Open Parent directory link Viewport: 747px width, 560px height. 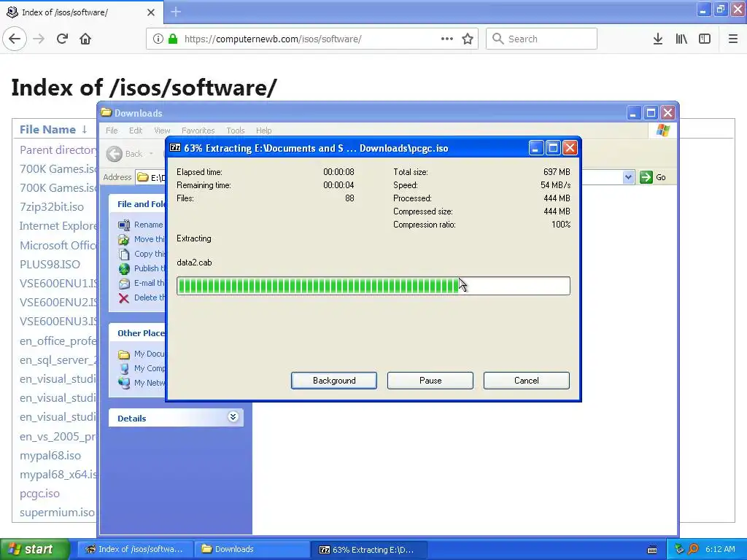coord(58,150)
